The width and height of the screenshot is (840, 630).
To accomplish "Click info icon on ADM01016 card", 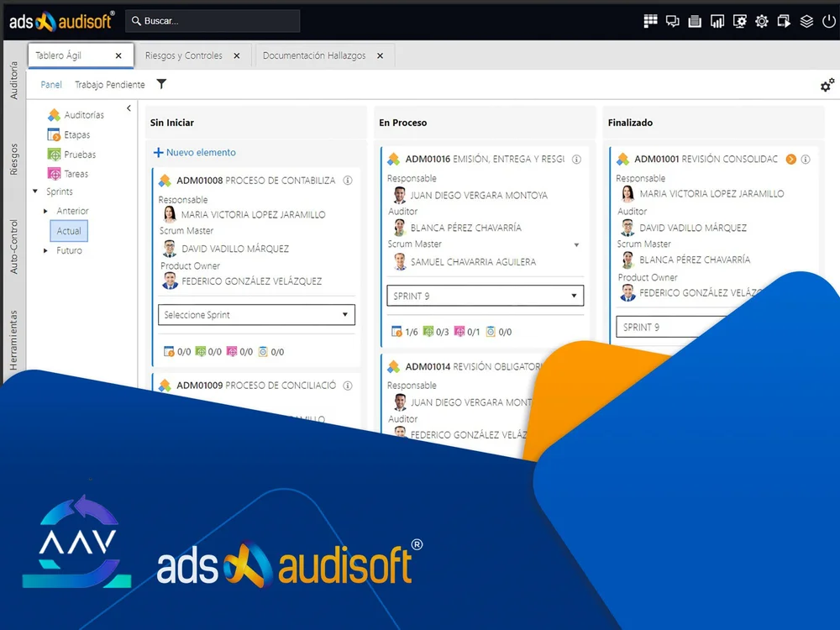I will tap(576, 159).
